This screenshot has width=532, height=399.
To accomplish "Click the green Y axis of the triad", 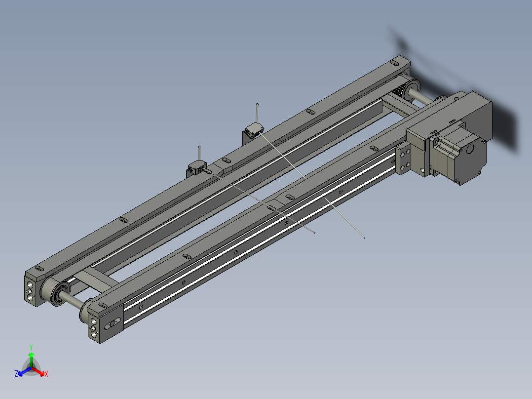I will tap(31, 359).
